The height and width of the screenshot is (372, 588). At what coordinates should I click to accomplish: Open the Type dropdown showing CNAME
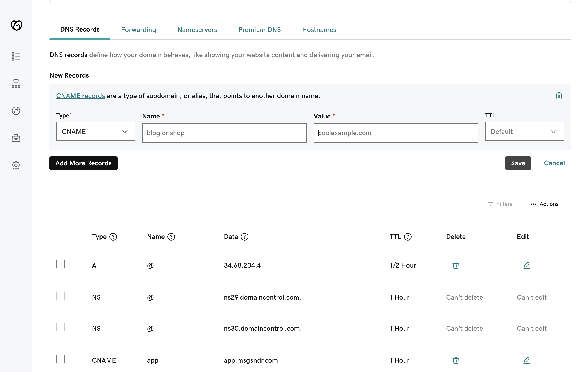point(95,131)
